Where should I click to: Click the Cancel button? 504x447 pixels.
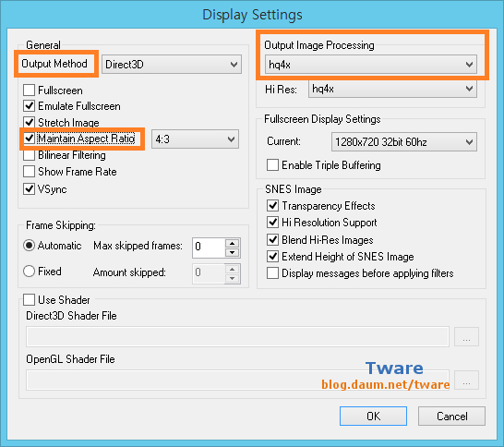click(451, 417)
